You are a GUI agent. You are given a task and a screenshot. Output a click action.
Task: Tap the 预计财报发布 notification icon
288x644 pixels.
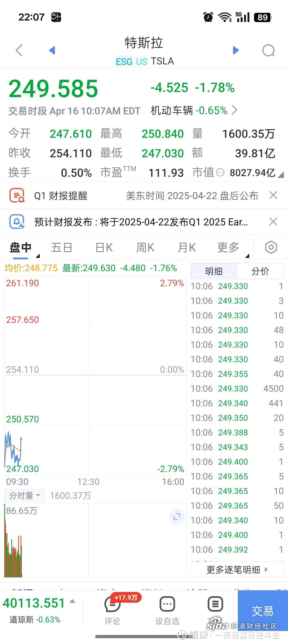pos(17,222)
